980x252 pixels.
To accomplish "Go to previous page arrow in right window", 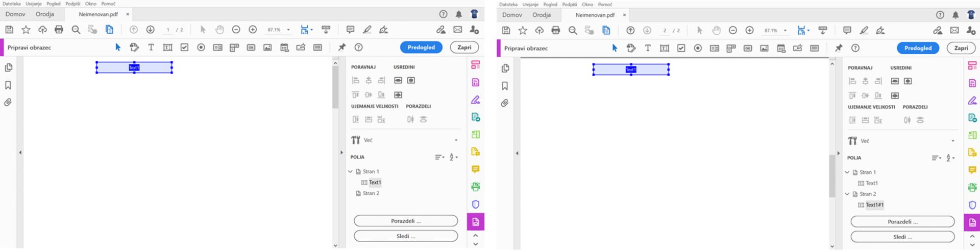I will pos(630,31).
